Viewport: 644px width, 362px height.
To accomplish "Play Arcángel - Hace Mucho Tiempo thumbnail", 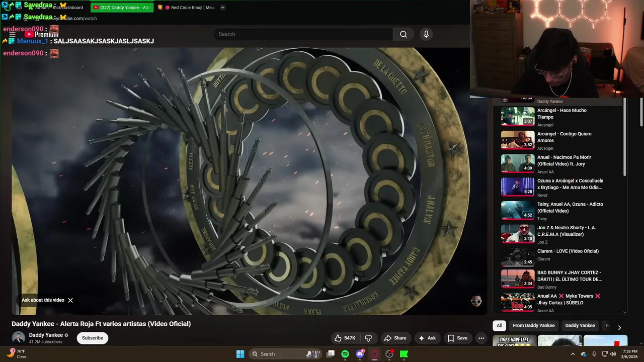I will [517, 116].
